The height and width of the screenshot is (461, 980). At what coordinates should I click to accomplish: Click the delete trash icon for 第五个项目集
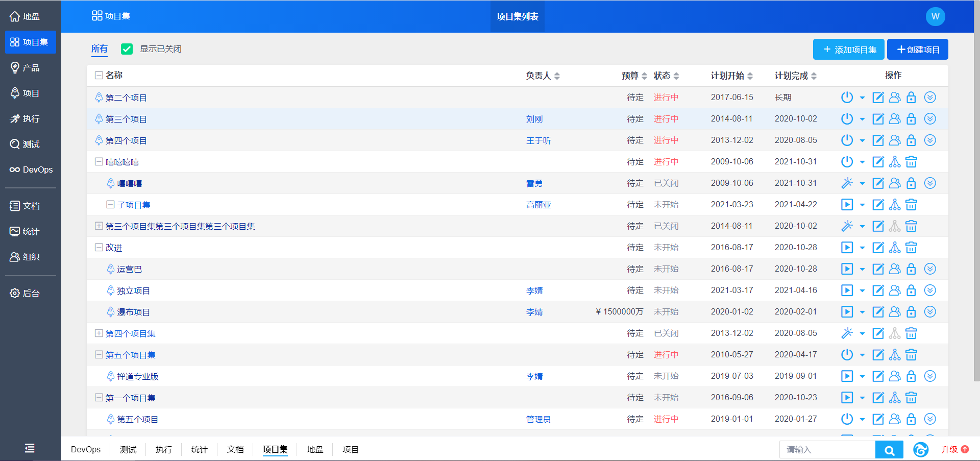(911, 355)
